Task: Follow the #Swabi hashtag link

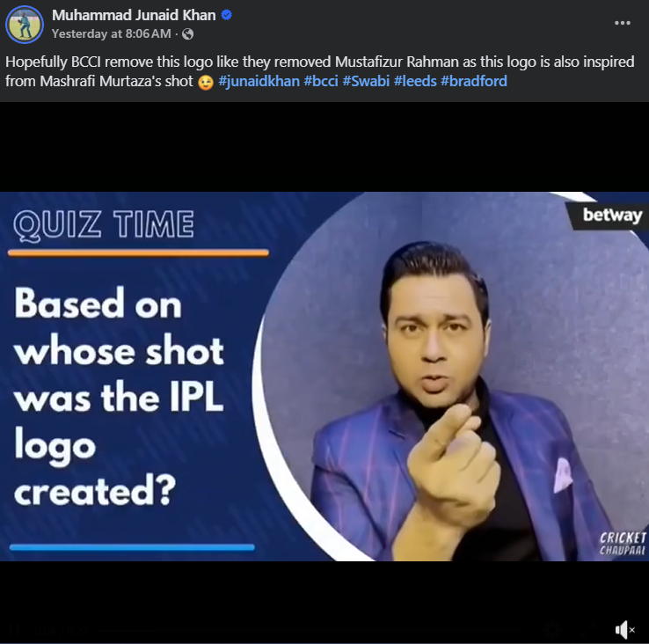Action: (366, 81)
